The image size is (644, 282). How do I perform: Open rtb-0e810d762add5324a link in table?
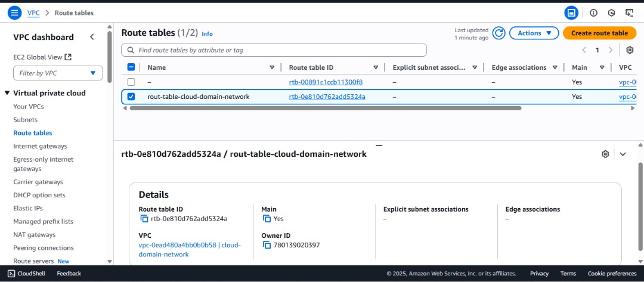(327, 97)
